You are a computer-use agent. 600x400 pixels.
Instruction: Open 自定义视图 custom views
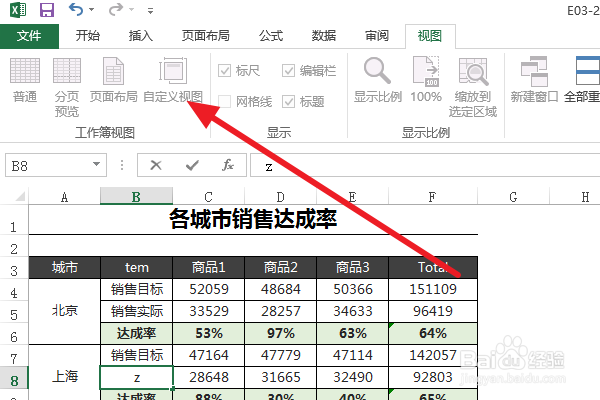tap(173, 80)
